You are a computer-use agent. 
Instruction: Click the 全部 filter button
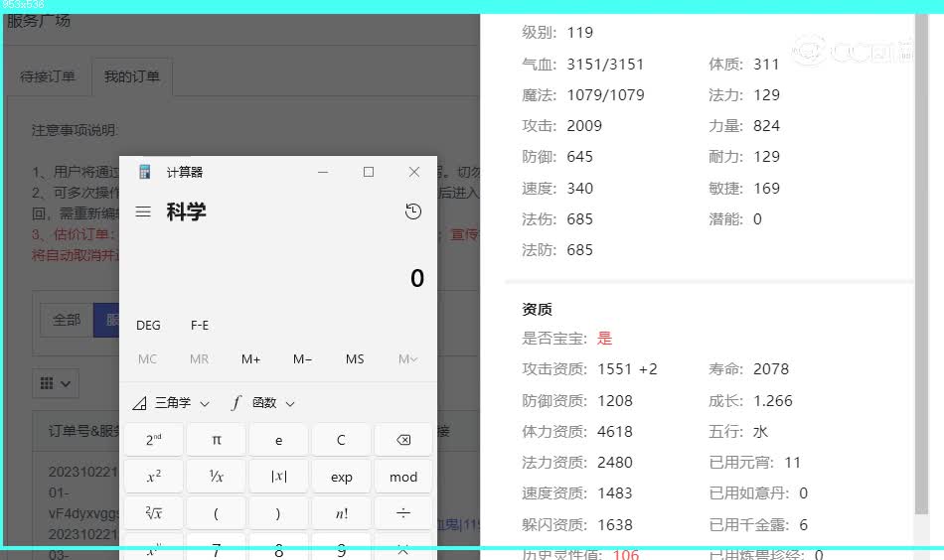tap(67, 320)
